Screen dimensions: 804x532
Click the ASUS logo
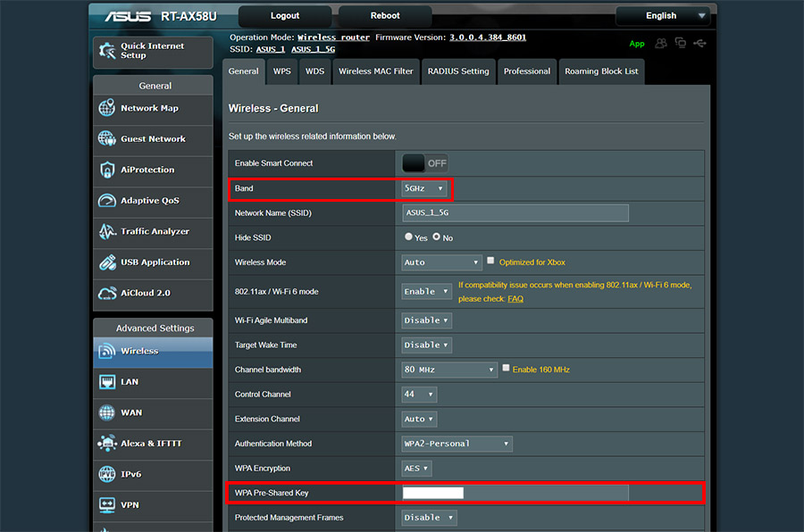click(x=128, y=16)
